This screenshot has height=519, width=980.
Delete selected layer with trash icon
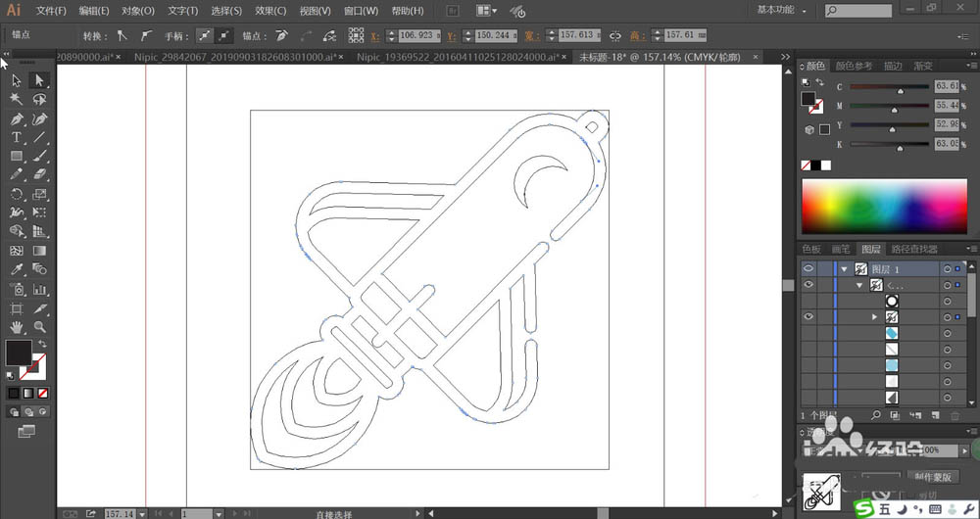[955, 414]
